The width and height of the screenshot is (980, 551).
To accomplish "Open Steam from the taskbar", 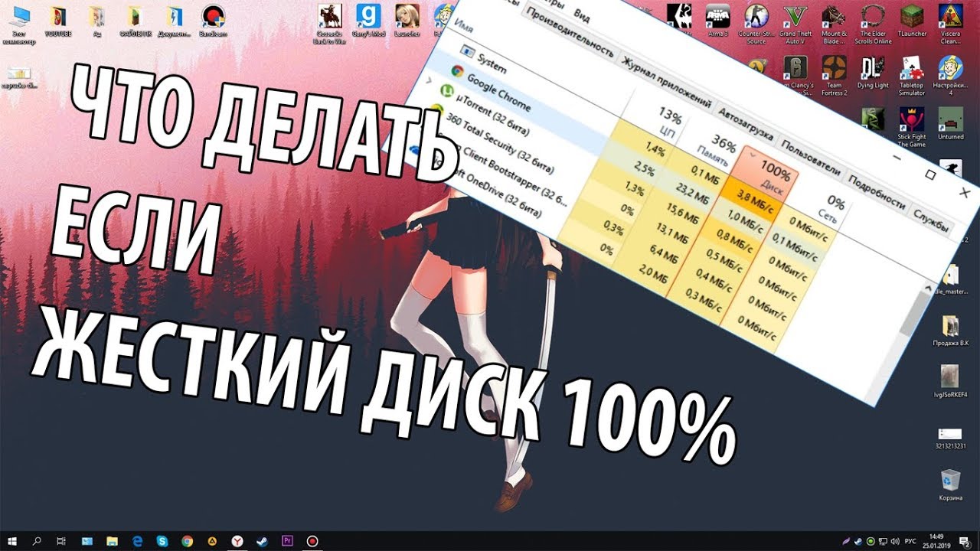I will coord(263,541).
